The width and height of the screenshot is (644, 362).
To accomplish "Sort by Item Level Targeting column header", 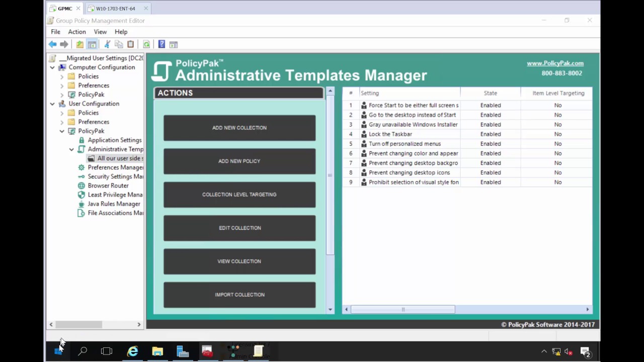I will [x=558, y=93].
